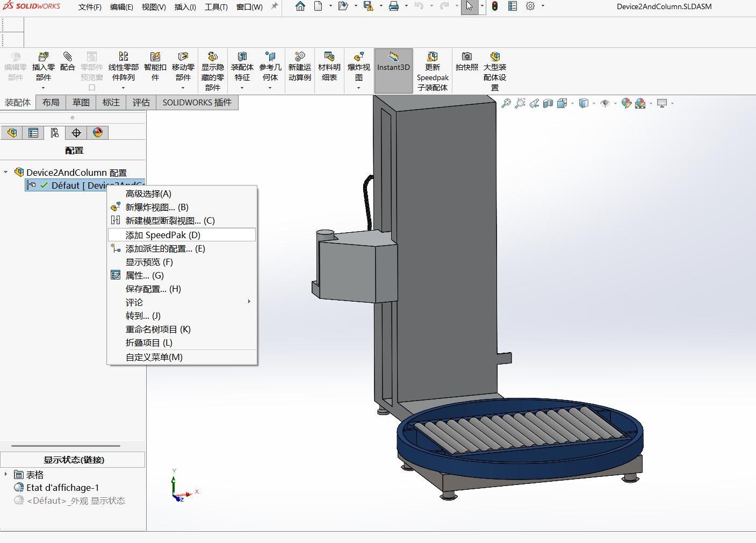Open File Properties list icon in top toolbar
The height and width of the screenshot is (543, 756).
point(513,6)
